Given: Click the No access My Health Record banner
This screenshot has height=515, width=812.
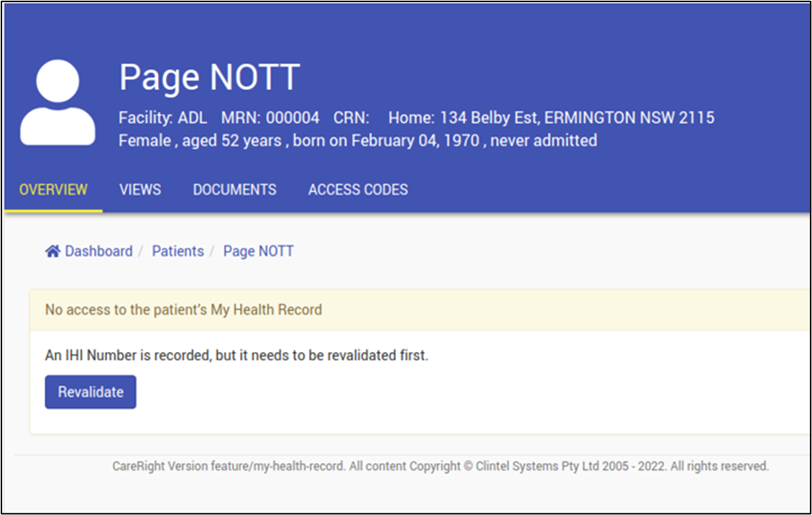Looking at the screenshot, I should 183,310.
